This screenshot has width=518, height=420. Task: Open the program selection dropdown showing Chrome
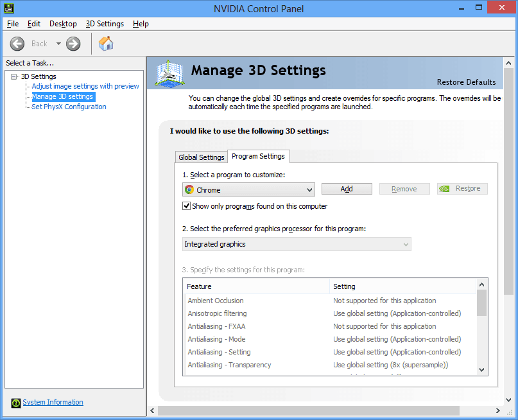pyautogui.click(x=248, y=189)
